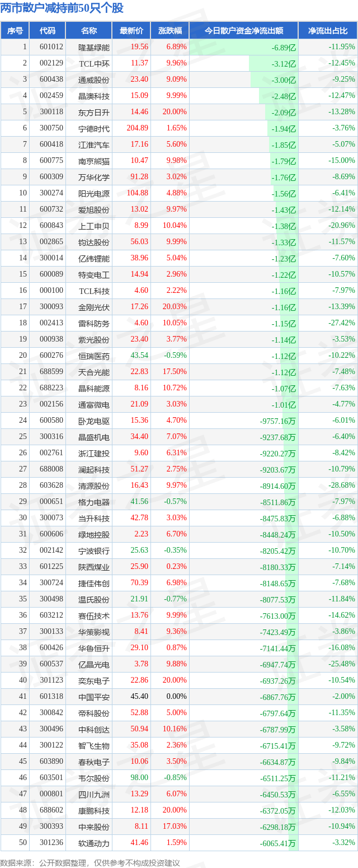This screenshot has height=868, width=358.
Task: Select stock name 格力电器
Action: pyautogui.click(x=94, y=502)
